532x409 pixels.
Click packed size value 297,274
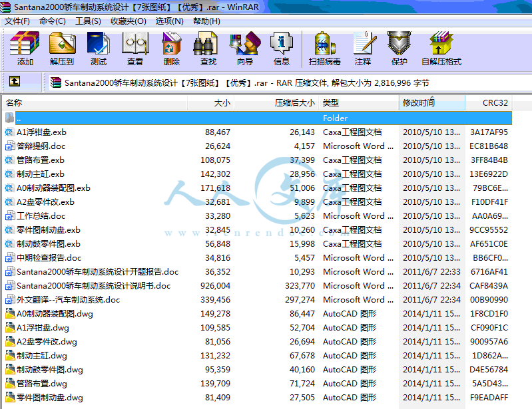300,300
